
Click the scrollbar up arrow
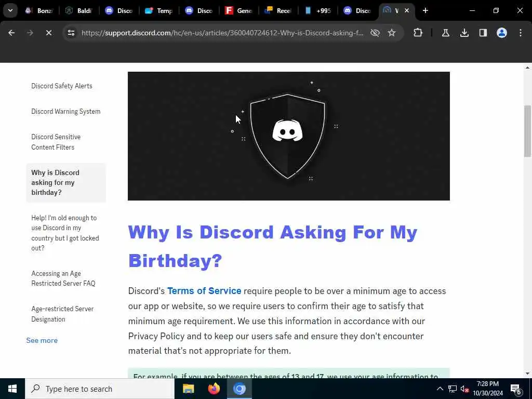tap(527, 68)
